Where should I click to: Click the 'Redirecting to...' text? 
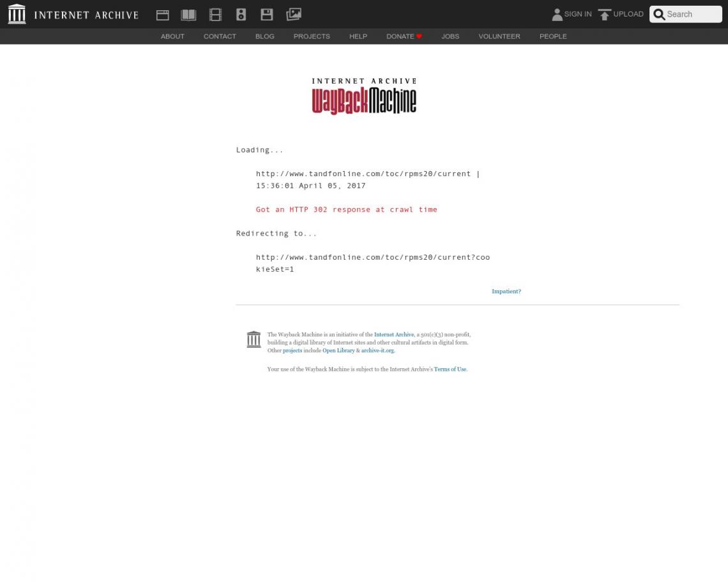click(x=277, y=234)
